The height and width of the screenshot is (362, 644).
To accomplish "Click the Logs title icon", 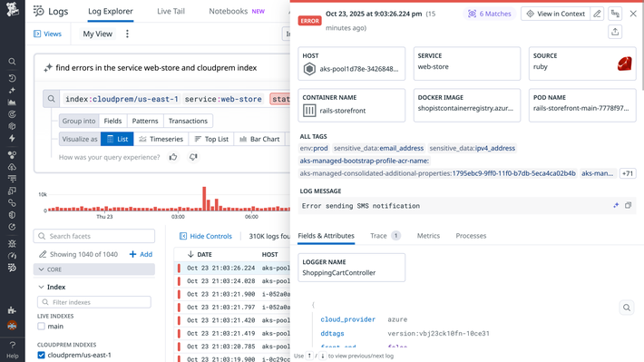I will coord(39,11).
